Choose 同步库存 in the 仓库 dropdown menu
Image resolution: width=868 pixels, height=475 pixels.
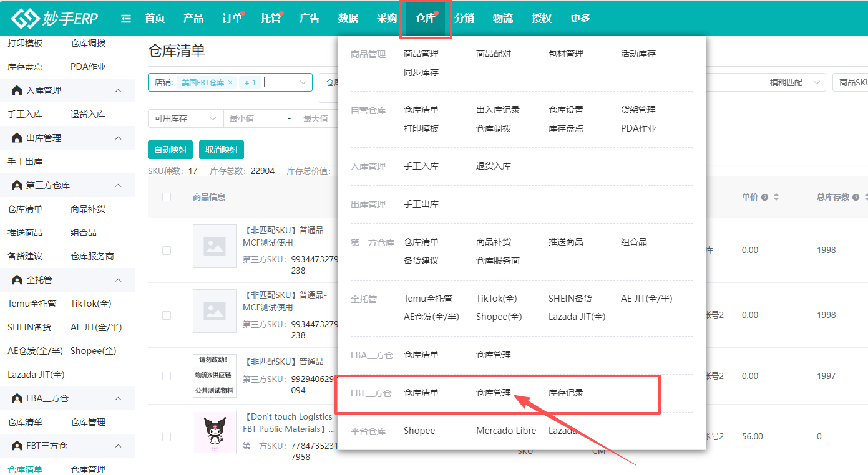point(421,73)
